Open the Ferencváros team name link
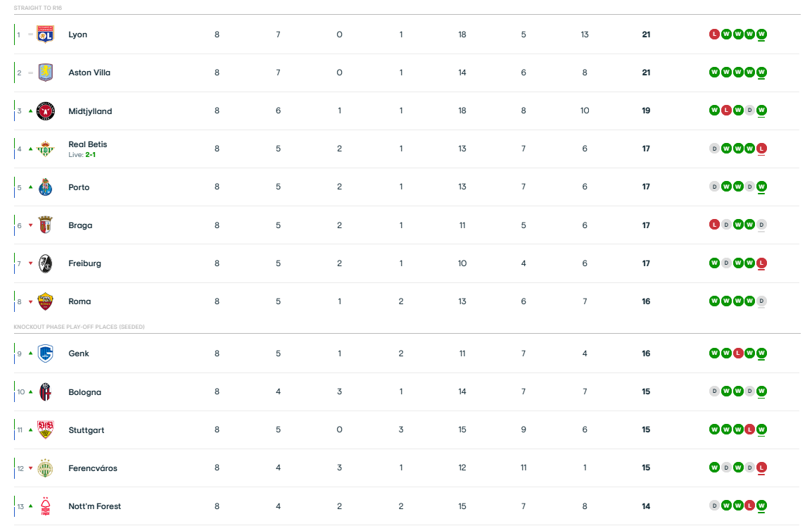 pos(93,468)
